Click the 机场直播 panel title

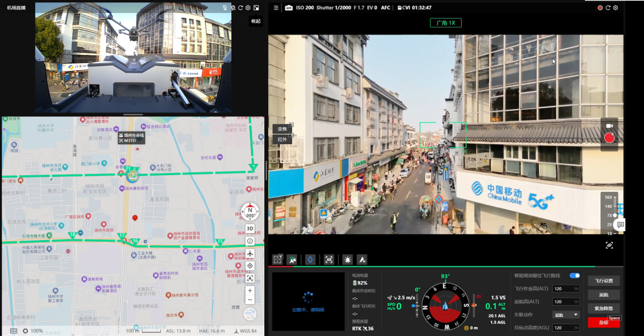point(17,8)
